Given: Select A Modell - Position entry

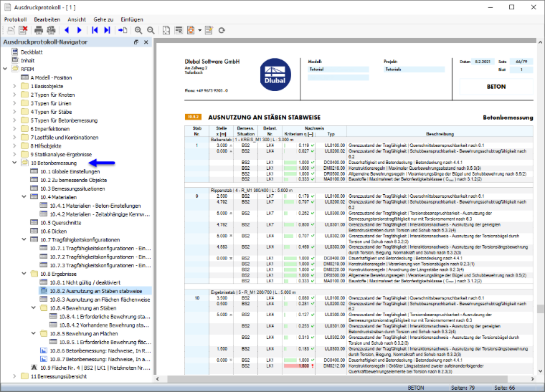Looking at the screenshot, I should coord(51,77).
